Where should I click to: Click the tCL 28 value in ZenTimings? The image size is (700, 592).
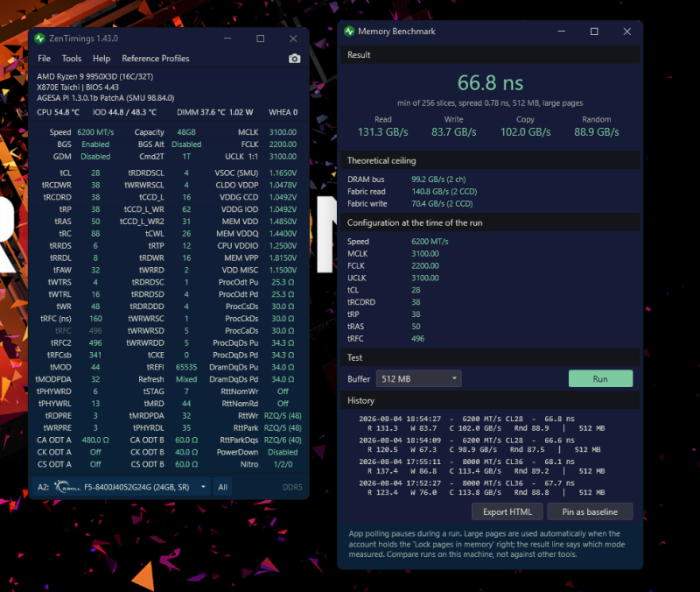(x=95, y=173)
